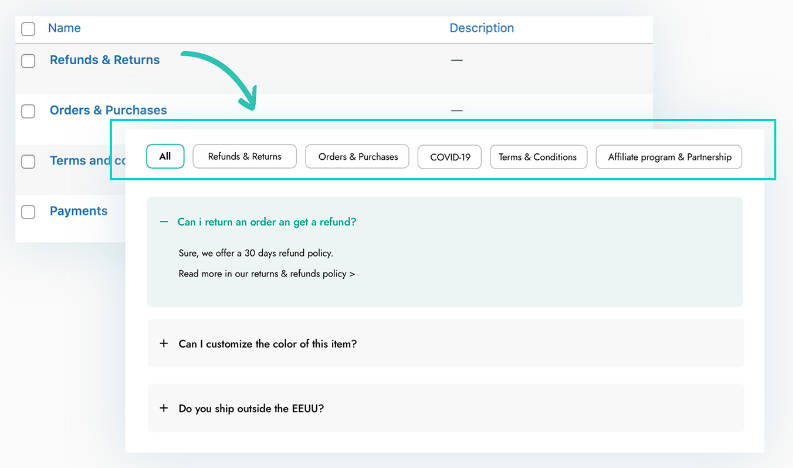Check the Orders & Purchases row checkbox
The image size is (793, 468).
coord(28,111)
